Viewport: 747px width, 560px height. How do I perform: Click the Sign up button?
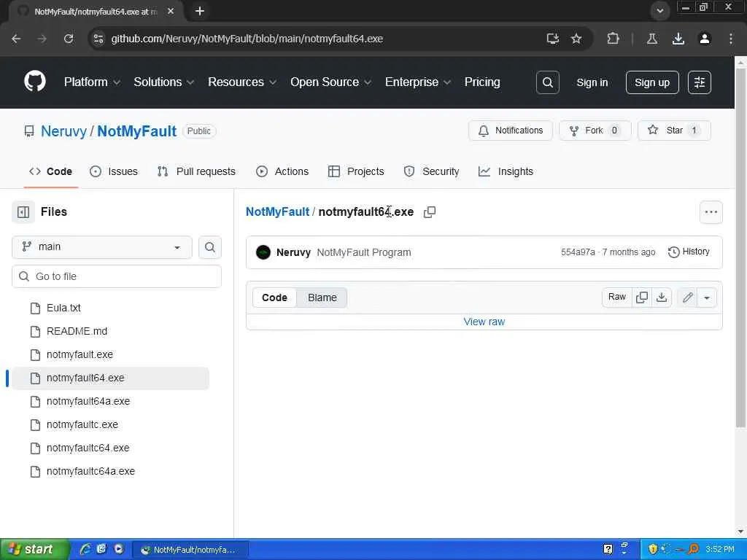(x=651, y=82)
